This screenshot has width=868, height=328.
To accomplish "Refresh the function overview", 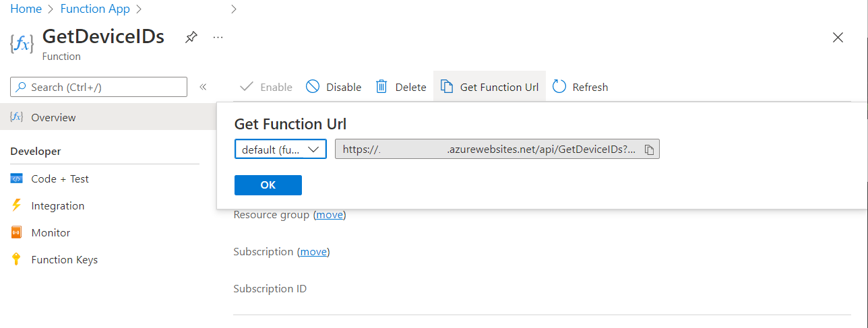I will [x=580, y=87].
